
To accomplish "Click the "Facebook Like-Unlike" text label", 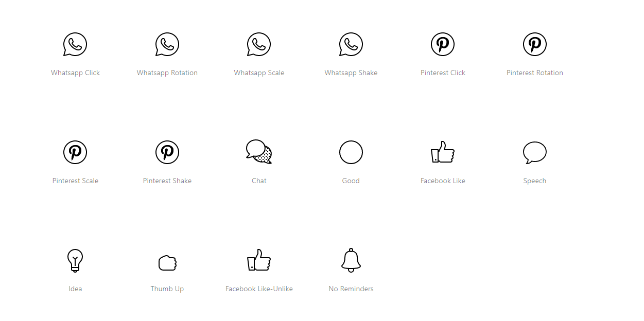I will pos(259,289).
